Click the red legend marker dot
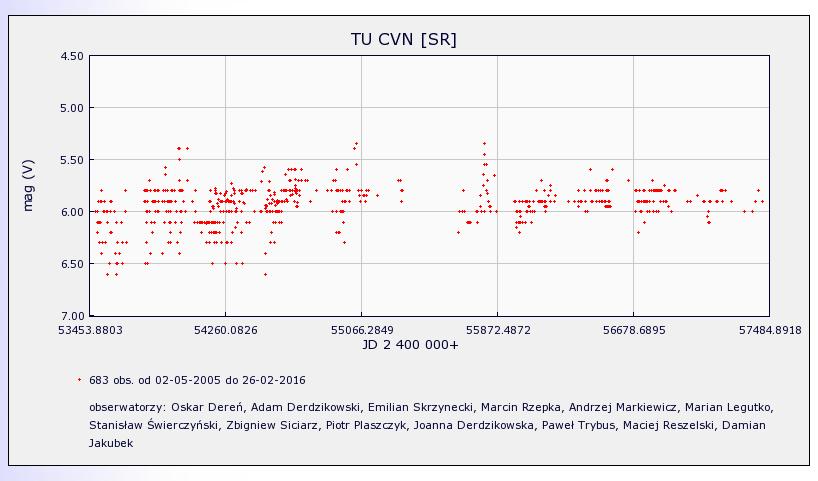 click(x=79, y=380)
